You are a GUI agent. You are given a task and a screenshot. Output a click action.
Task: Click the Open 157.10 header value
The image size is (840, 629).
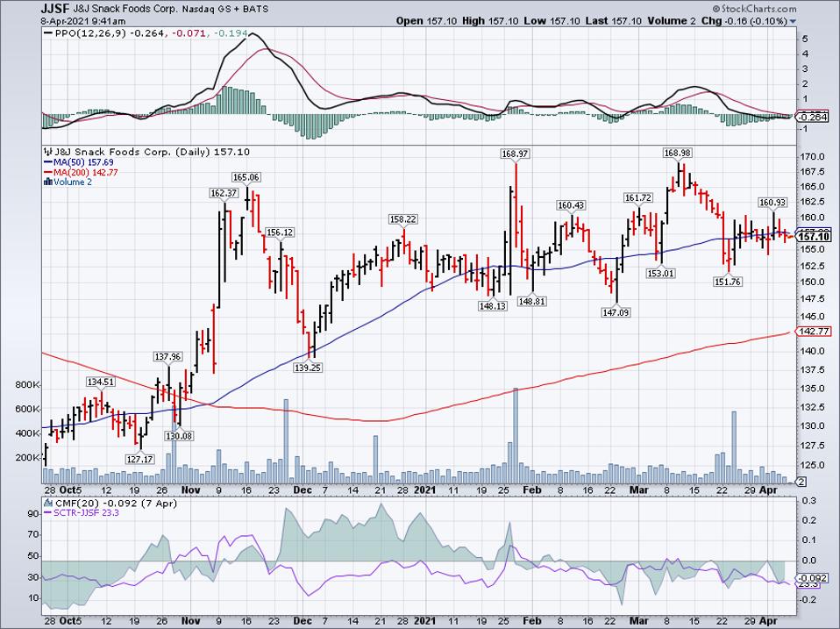click(426, 21)
